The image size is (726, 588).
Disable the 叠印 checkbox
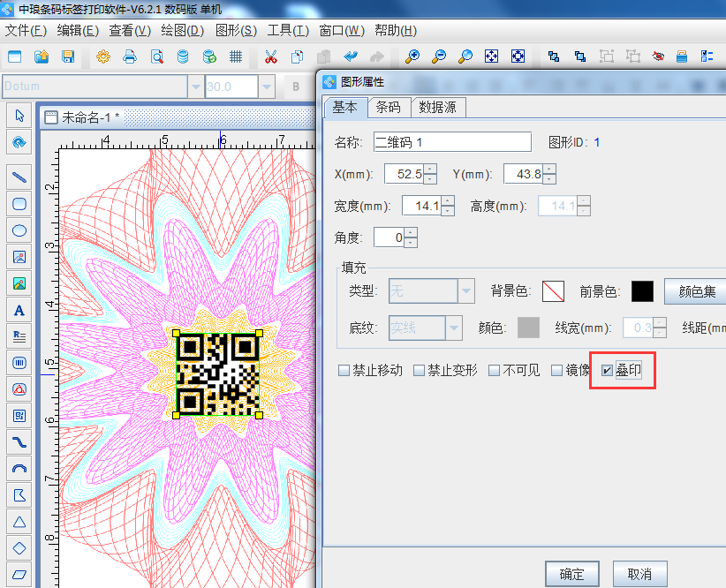point(607,369)
